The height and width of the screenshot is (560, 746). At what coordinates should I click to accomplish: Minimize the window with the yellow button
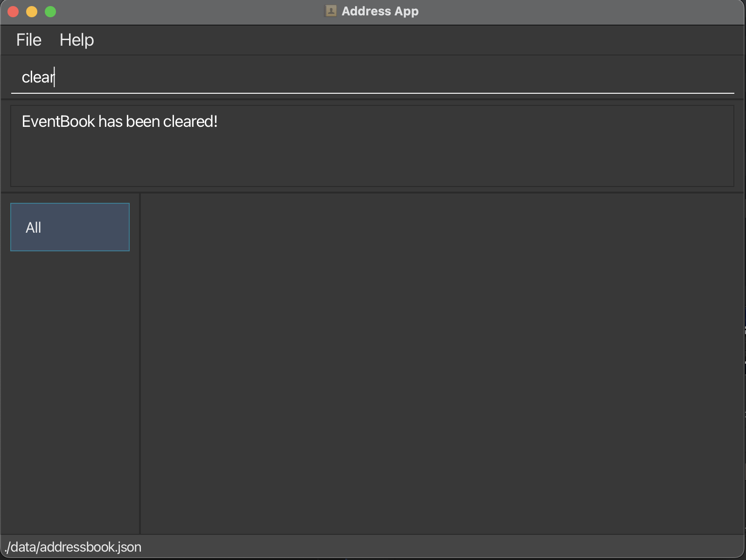coord(32,12)
